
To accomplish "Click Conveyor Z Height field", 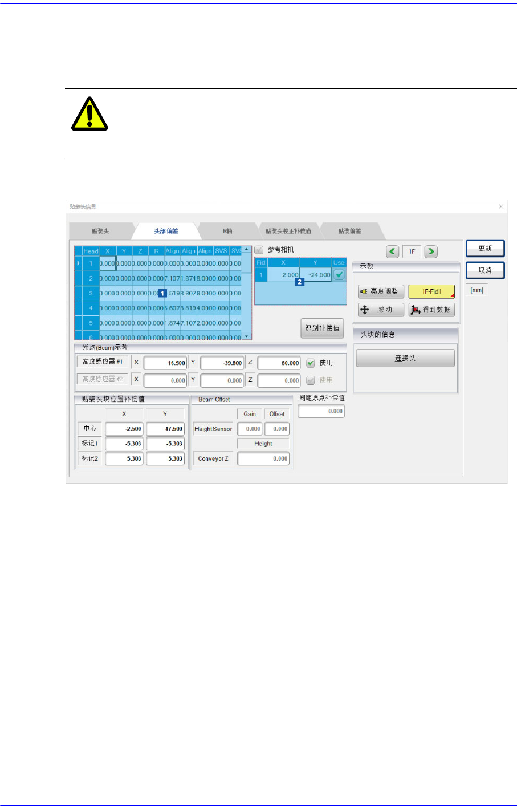I will [263, 458].
